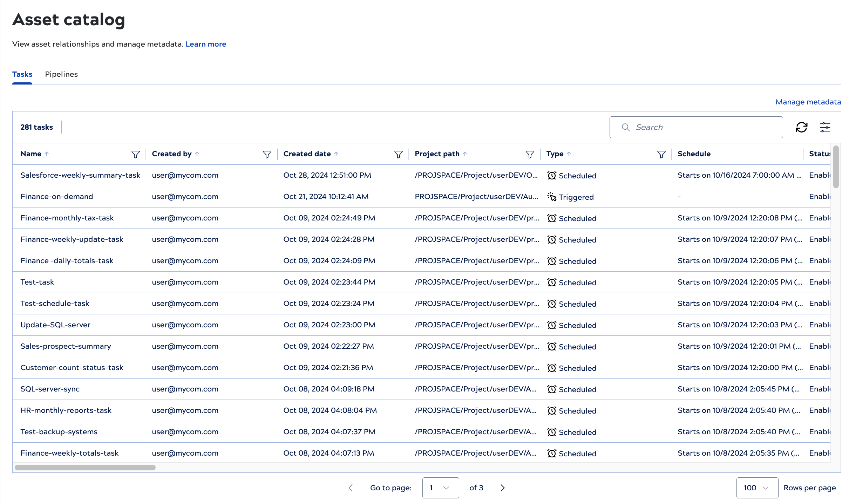Click Scheduled clock icon for Customer-count-status-task

tap(552, 368)
